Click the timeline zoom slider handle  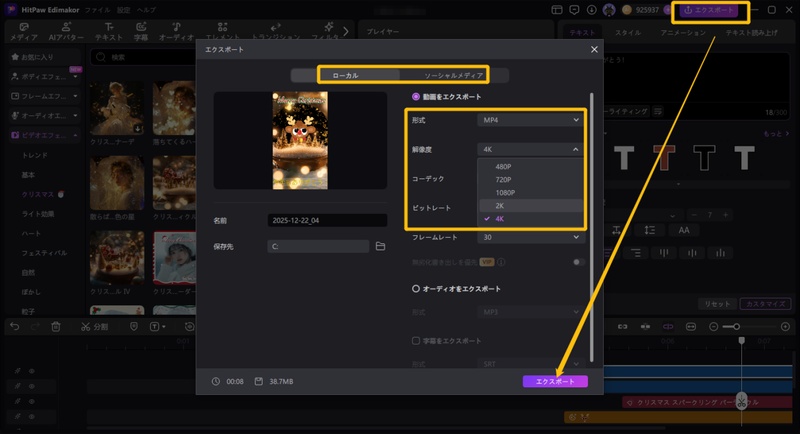pyautogui.click(x=736, y=326)
